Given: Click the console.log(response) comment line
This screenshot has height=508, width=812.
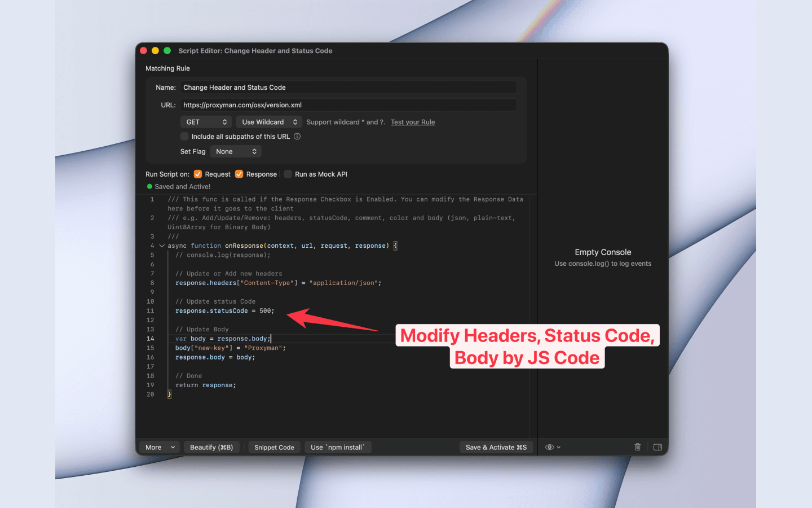Looking at the screenshot, I should coord(223,255).
